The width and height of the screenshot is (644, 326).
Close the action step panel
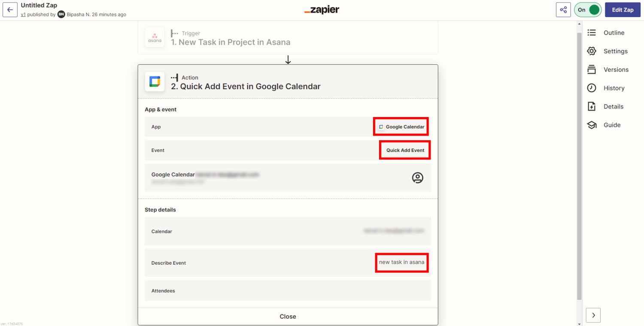tap(288, 317)
